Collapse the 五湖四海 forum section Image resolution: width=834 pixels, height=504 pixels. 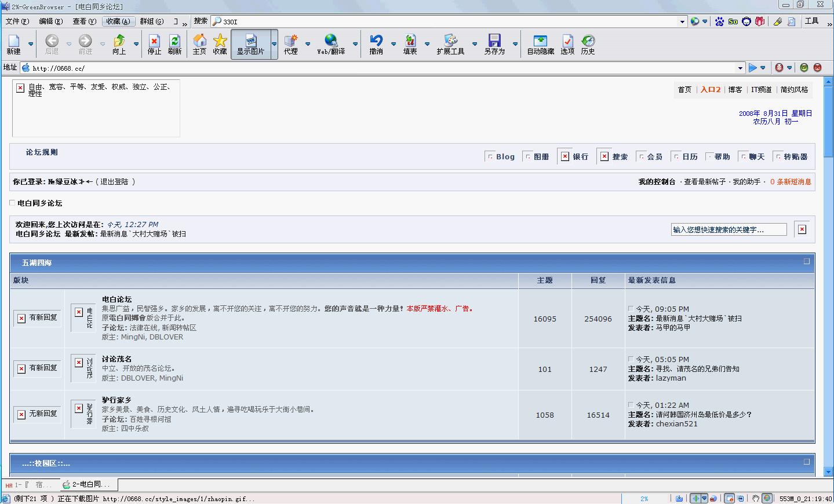click(x=806, y=261)
